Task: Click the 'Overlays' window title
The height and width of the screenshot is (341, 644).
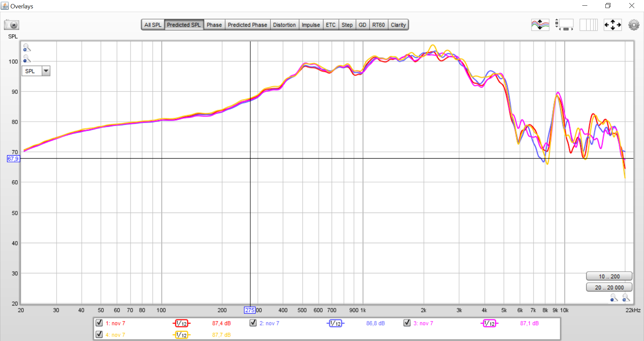Action: 22,6
